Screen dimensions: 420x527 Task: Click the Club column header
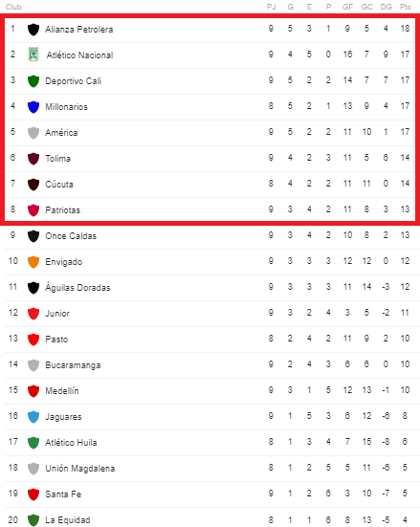13,7
